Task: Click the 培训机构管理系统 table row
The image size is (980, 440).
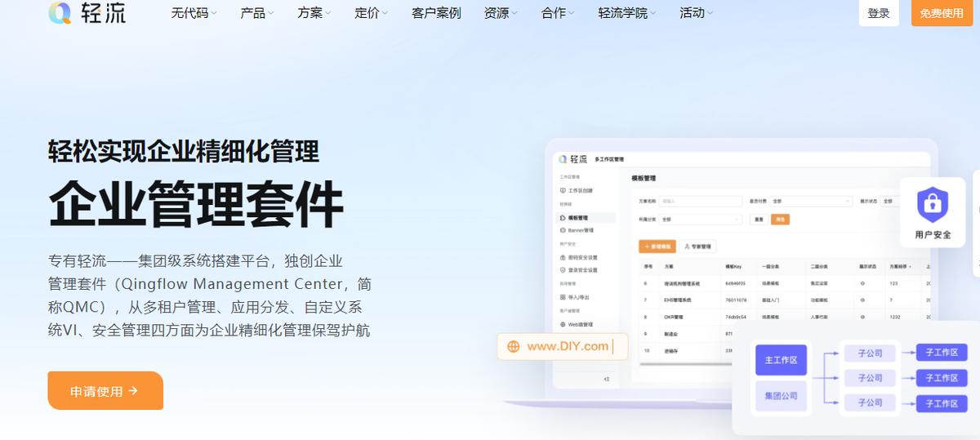Action: pos(784,283)
